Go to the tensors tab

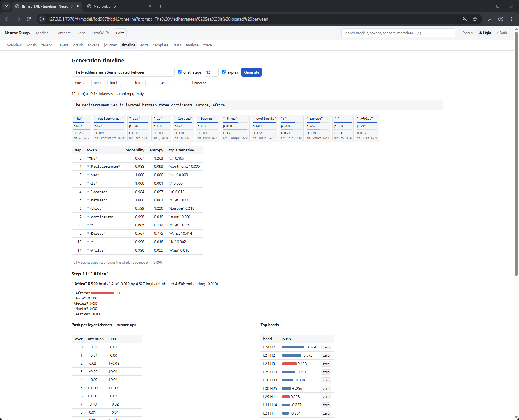pos(47,45)
